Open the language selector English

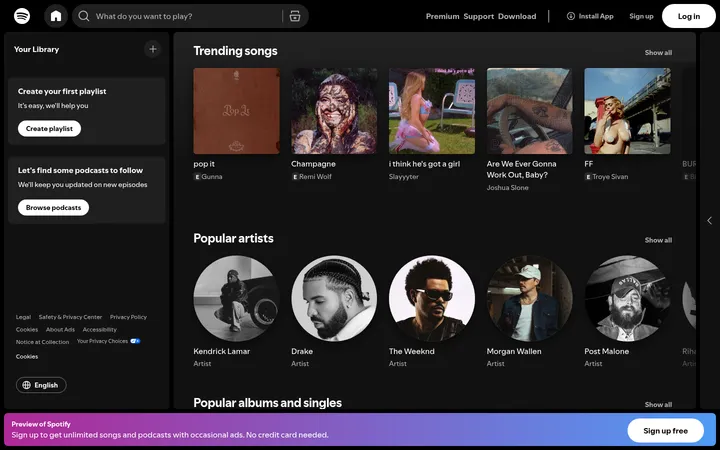click(41, 385)
